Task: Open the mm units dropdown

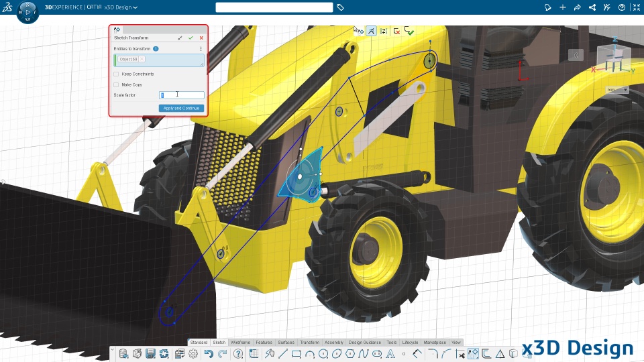Action: pyautogui.click(x=617, y=90)
